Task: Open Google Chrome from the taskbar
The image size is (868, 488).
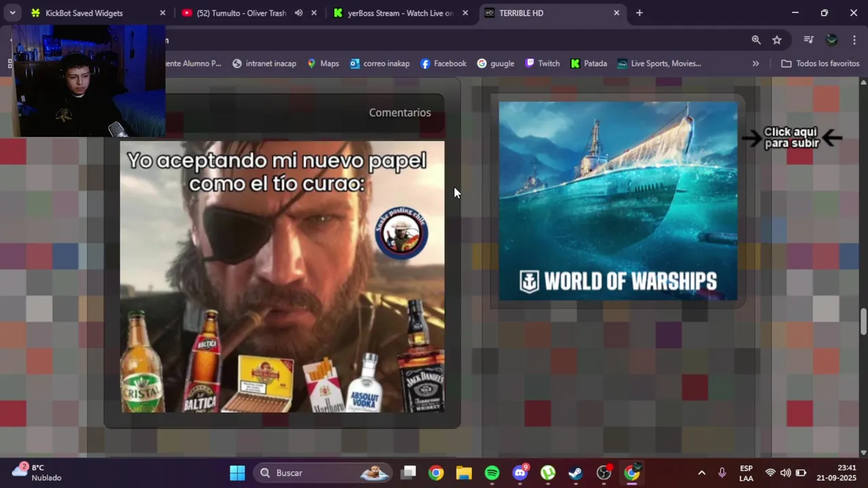Action: 436,473
